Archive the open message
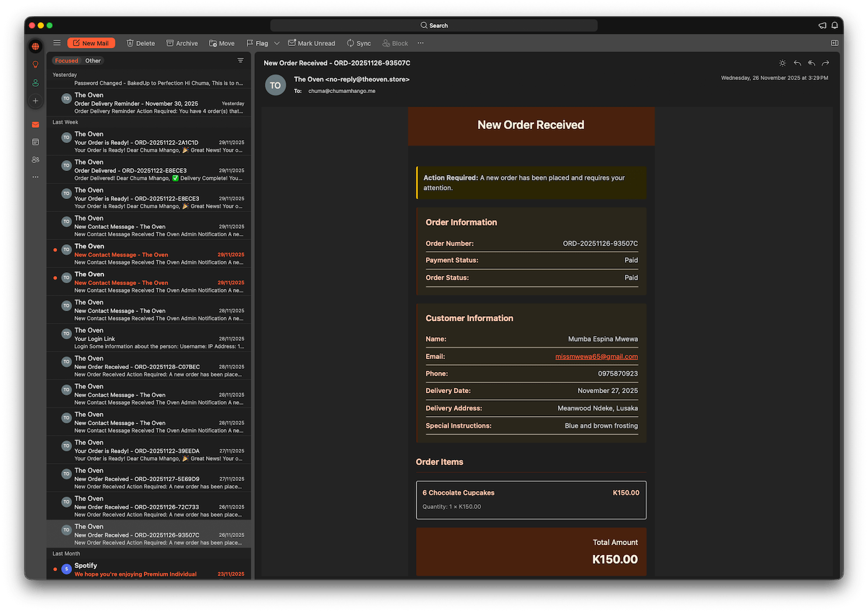This screenshot has height=612, width=868. pos(182,43)
